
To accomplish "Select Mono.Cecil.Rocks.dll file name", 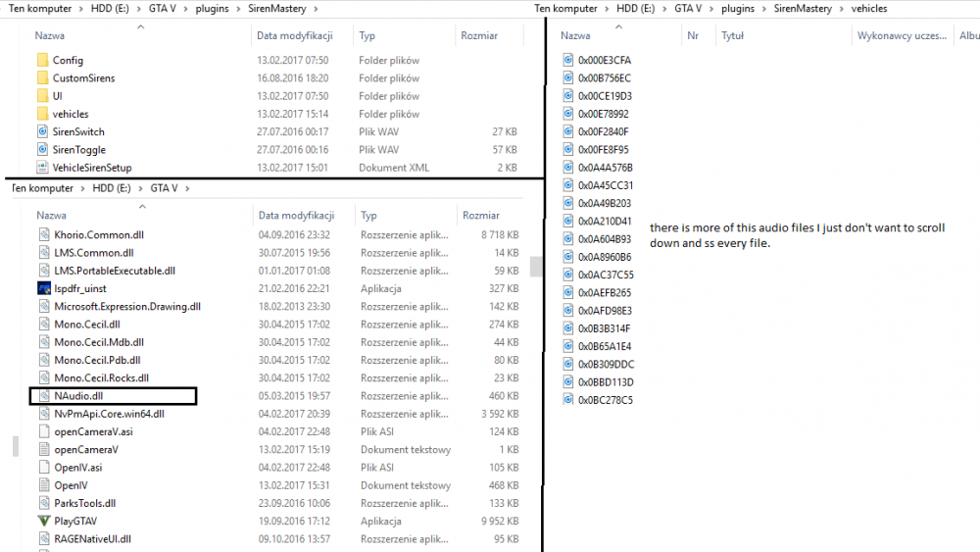I will point(101,377).
